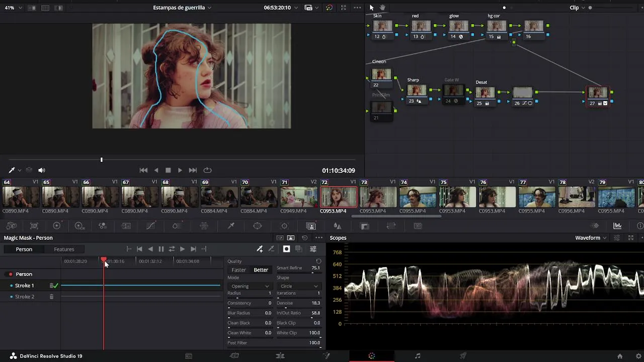
Task: Open the timecode display dropdown
Action: point(295,8)
